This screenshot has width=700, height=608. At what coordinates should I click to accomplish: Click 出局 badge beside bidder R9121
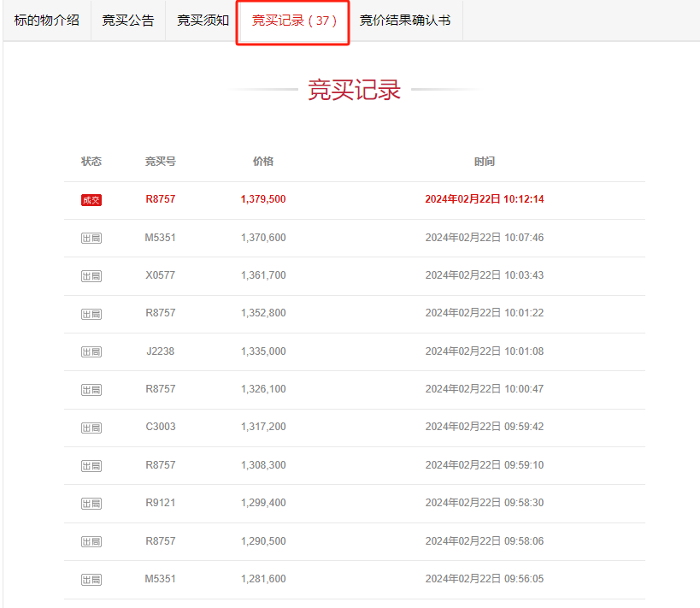(91, 503)
